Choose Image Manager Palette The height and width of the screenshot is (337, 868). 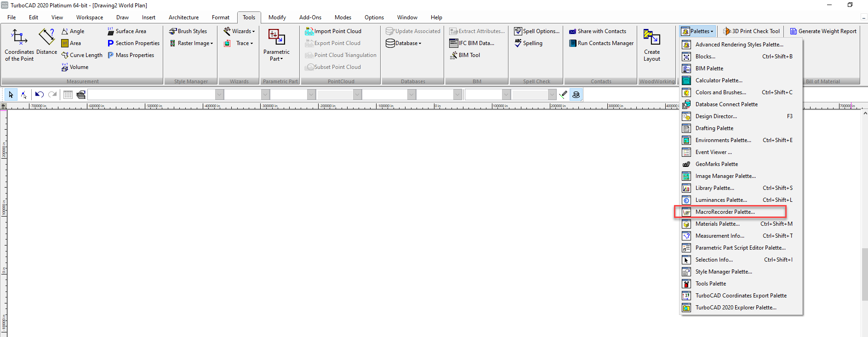coord(741,176)
